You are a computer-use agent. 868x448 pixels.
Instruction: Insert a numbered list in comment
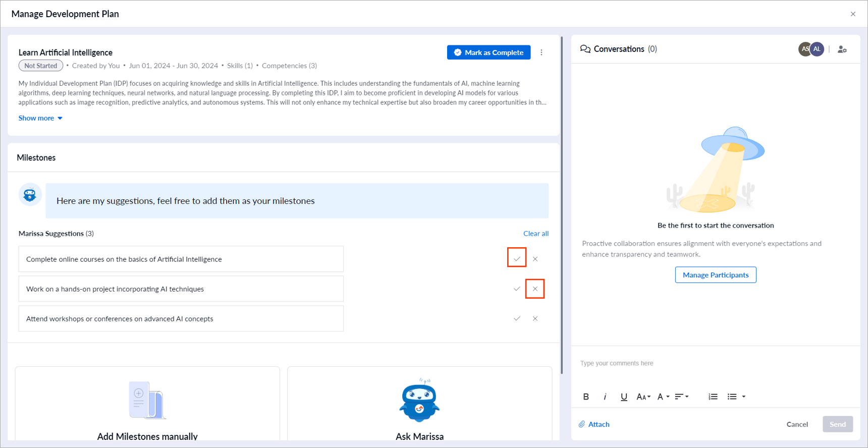click(713, 397)
